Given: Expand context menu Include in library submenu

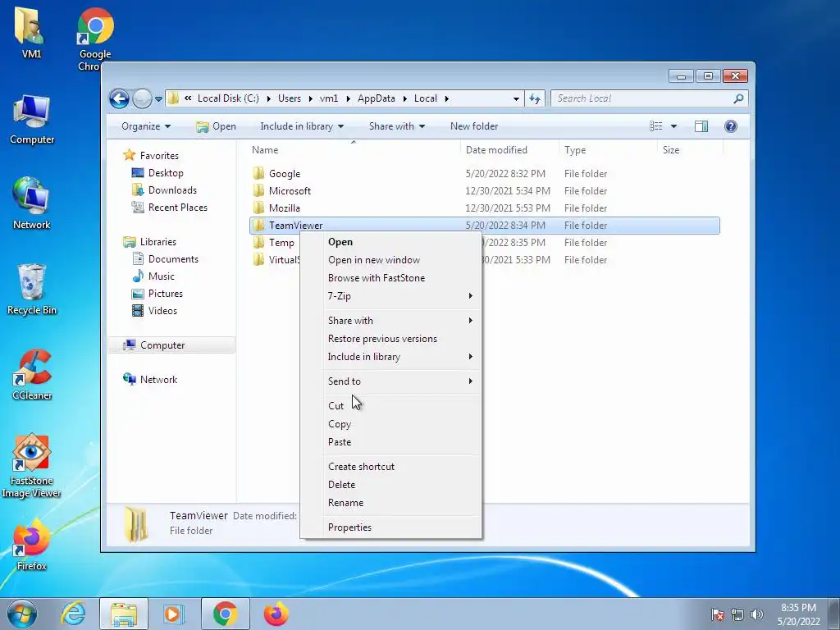Looking at the screenshot, I should (x=391, y=357).
